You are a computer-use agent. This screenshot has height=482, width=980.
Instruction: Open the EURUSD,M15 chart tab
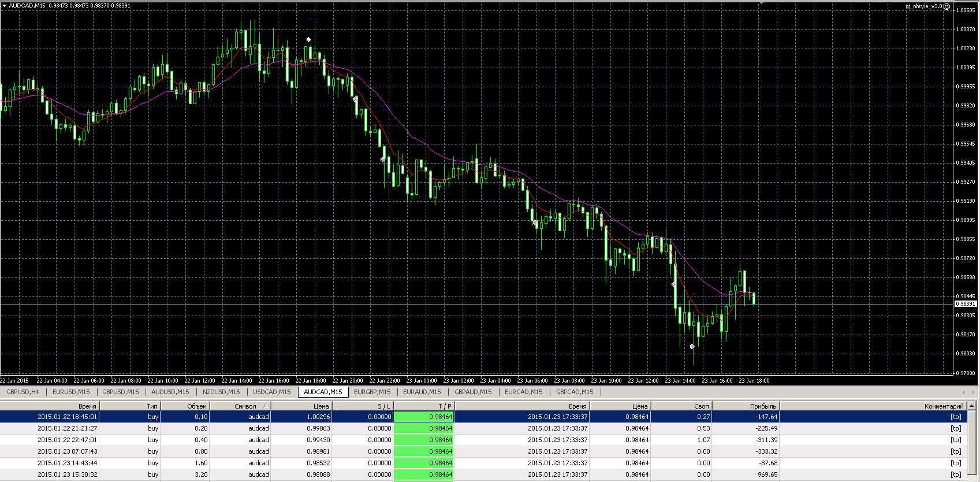(71, 392)
